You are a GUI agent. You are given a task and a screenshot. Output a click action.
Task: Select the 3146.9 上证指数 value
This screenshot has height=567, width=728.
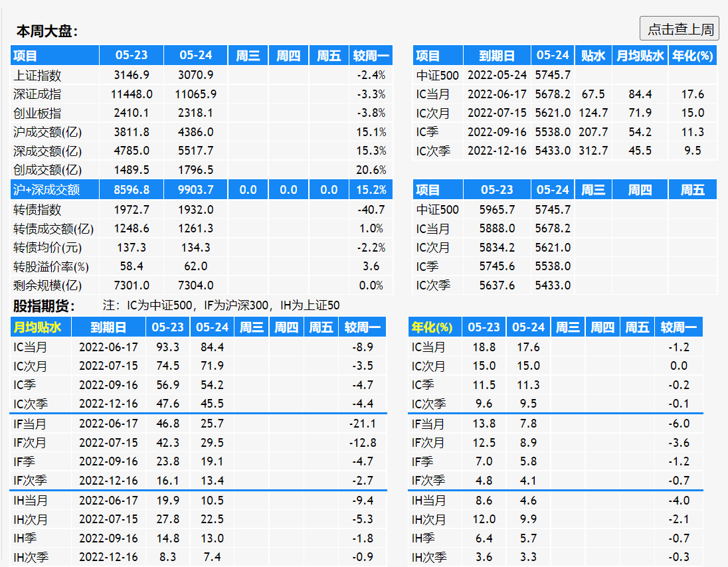(x=132, y=76)
